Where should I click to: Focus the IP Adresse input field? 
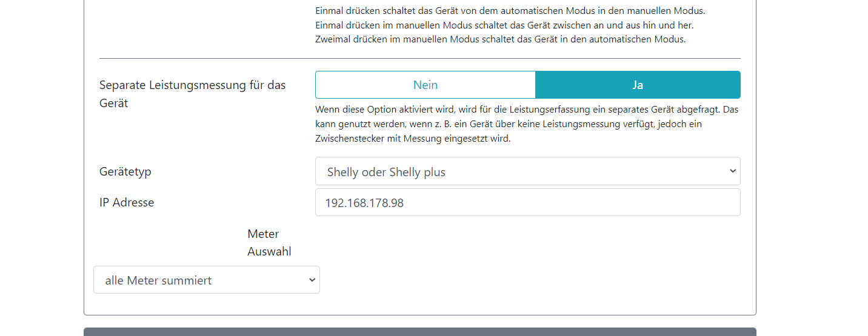click(x=527, y=202)
